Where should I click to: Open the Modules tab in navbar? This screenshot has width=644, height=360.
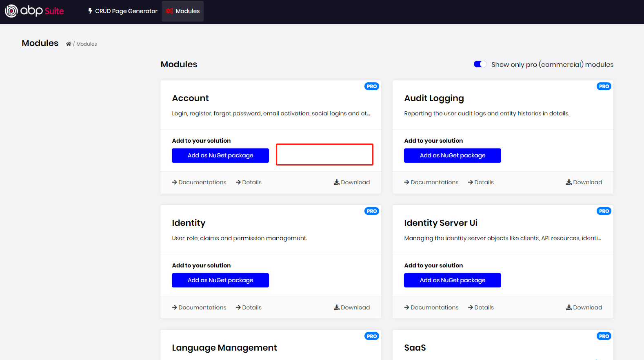[183, 11]
